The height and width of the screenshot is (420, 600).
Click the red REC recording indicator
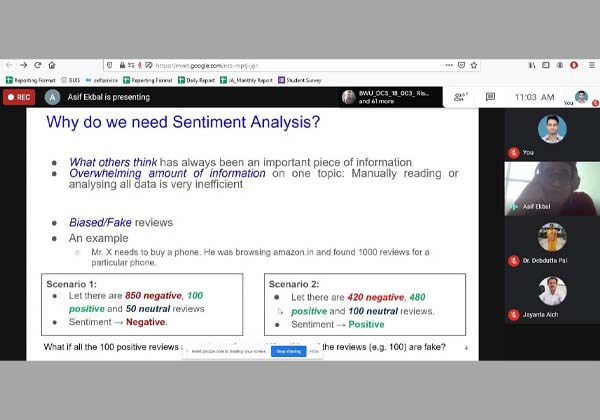coord(19,97)
